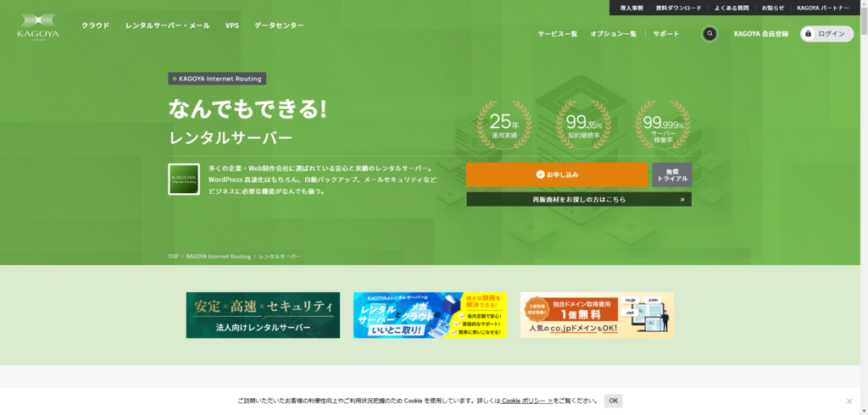Open the データセンター menu
Viewport: 868px width, 415px height.
click(279, 25)
